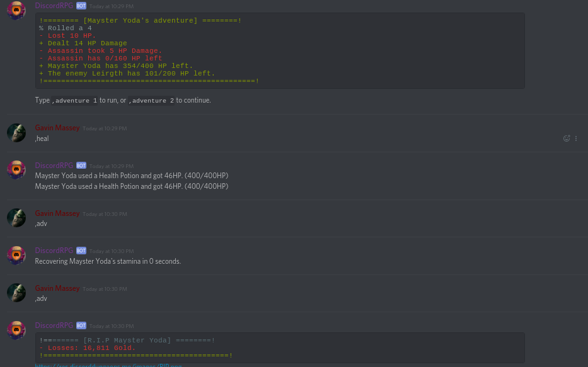Open DiscordRPG username above R.I.P code block
The image size is (588, 367).
(54, 325)
